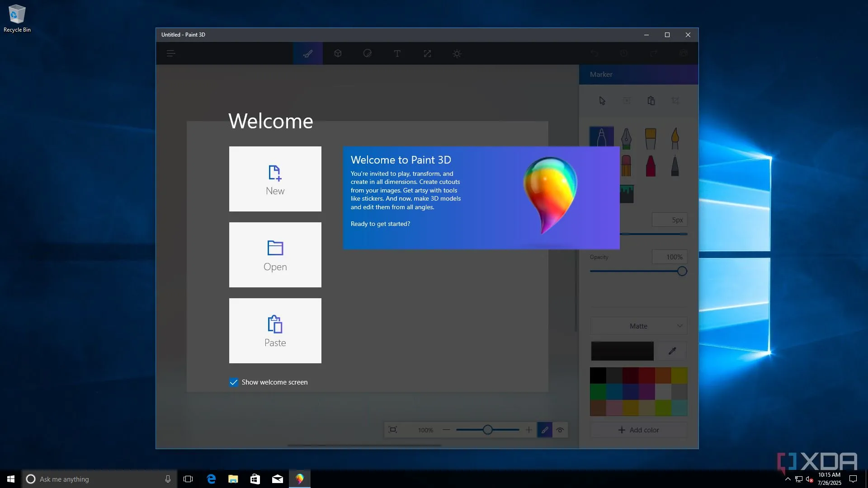Open Task View on the taskbar

(x=188, y=479)
